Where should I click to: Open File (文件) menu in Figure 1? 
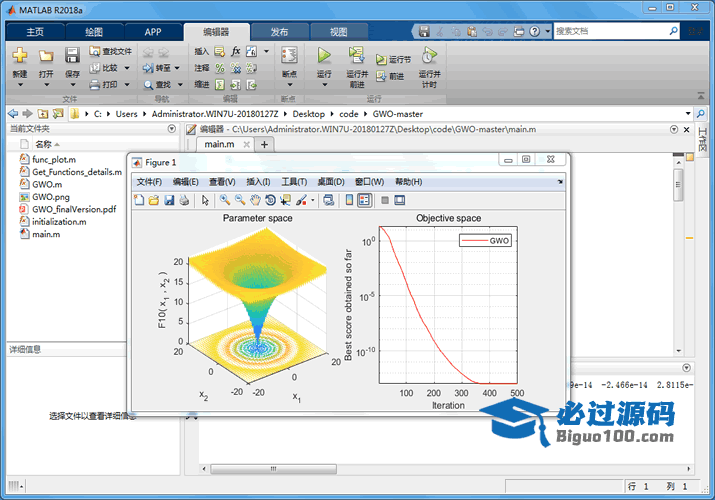149,182
